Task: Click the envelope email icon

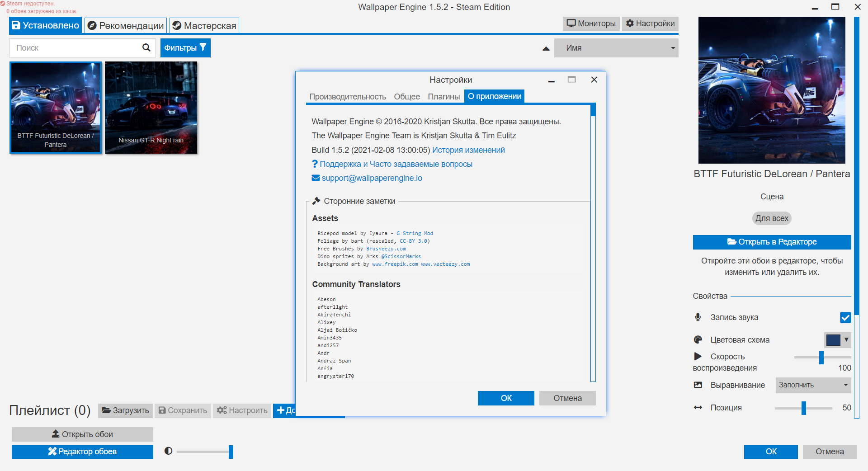Action: (x=316, y=178)
